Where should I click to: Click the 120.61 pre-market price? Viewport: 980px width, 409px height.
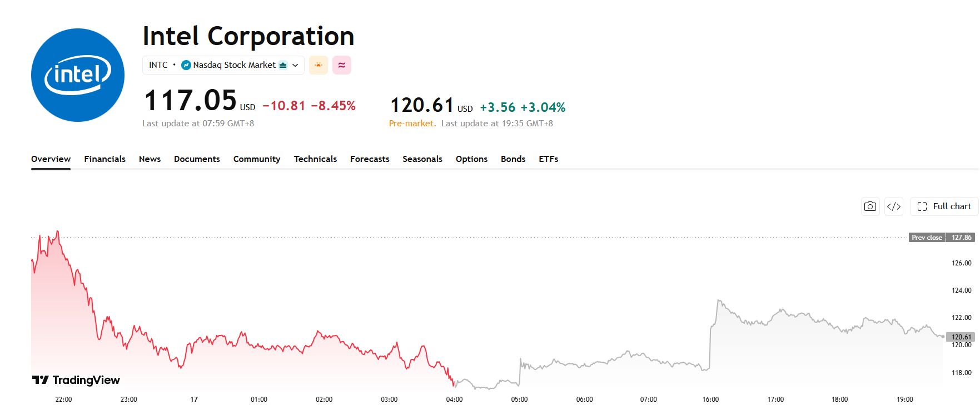tap(422, 105)
